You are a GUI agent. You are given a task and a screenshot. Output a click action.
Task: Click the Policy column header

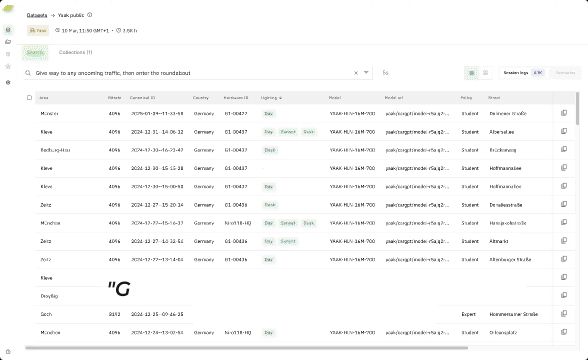click(x=466, y=98)
